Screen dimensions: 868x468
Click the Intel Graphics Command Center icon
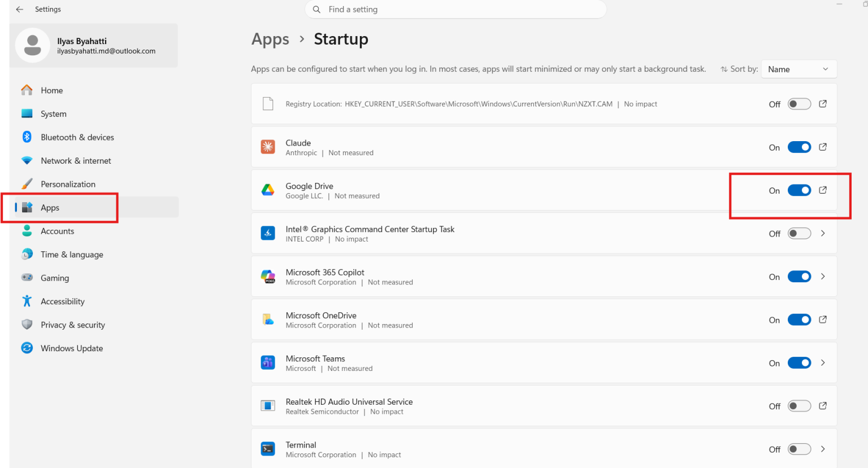tap(268, 233)
